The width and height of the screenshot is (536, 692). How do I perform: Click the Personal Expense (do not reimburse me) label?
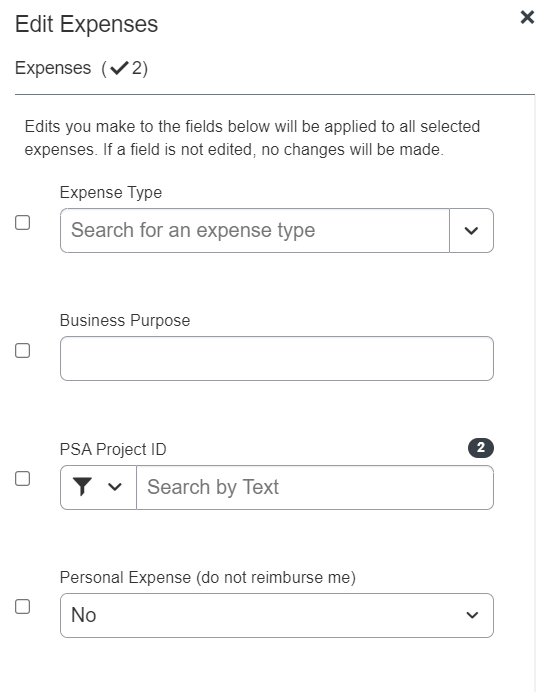click(208, 578)
